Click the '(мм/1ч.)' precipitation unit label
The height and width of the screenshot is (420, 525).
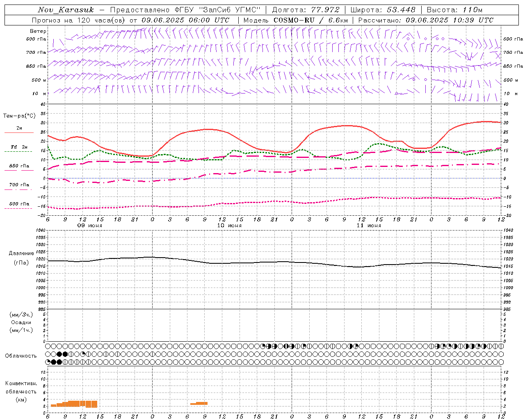[x=21, y=330]
